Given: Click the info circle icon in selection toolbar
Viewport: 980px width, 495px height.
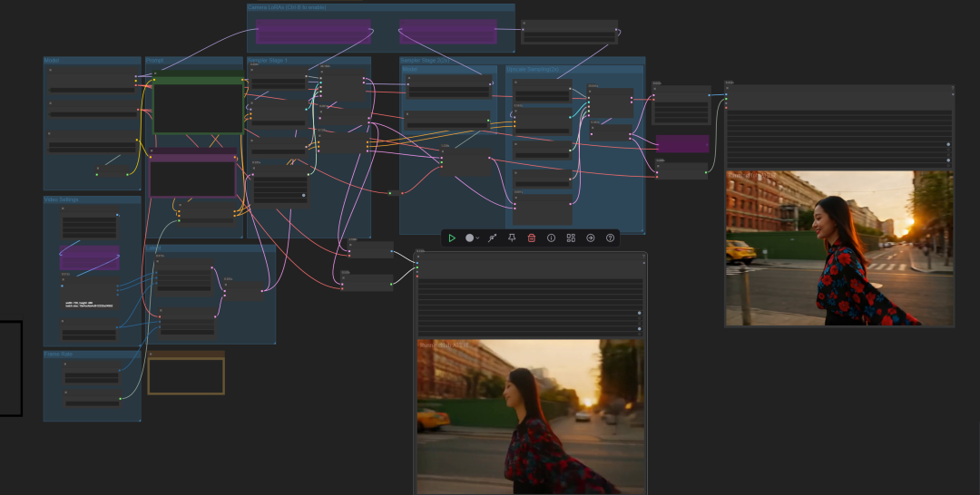Looking at the screenshot, I should [552, 238].
